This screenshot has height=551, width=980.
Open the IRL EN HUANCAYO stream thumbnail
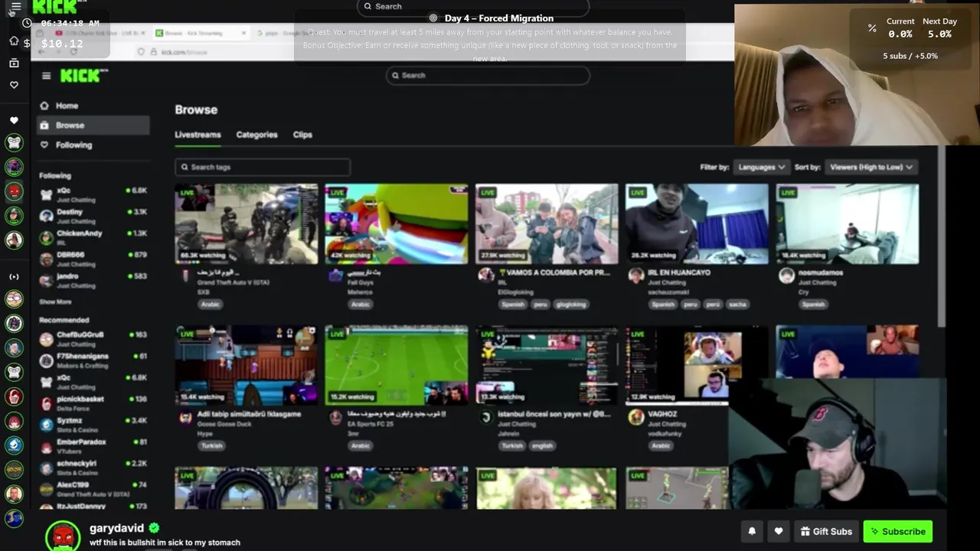coord(697,223)
